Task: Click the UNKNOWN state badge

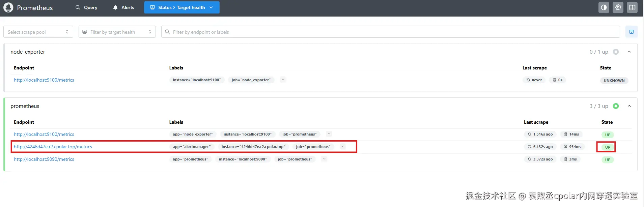Action: (614, 81)
